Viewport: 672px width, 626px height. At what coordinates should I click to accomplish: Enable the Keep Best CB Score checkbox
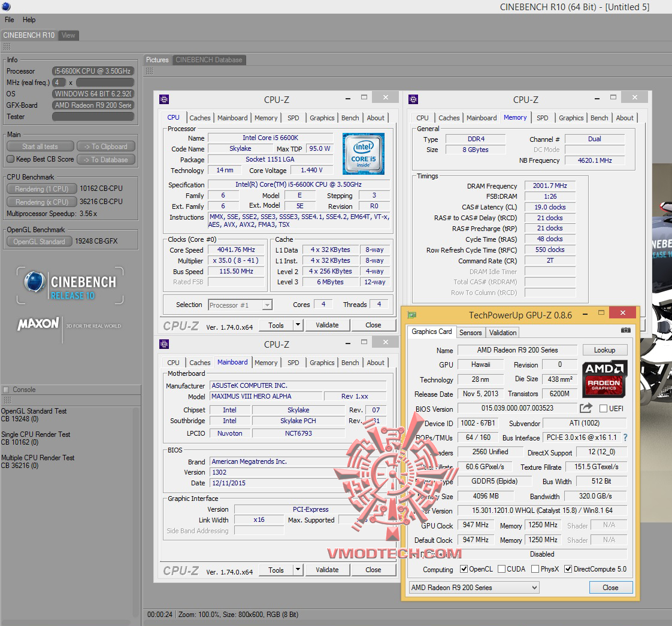coord(10,159)
